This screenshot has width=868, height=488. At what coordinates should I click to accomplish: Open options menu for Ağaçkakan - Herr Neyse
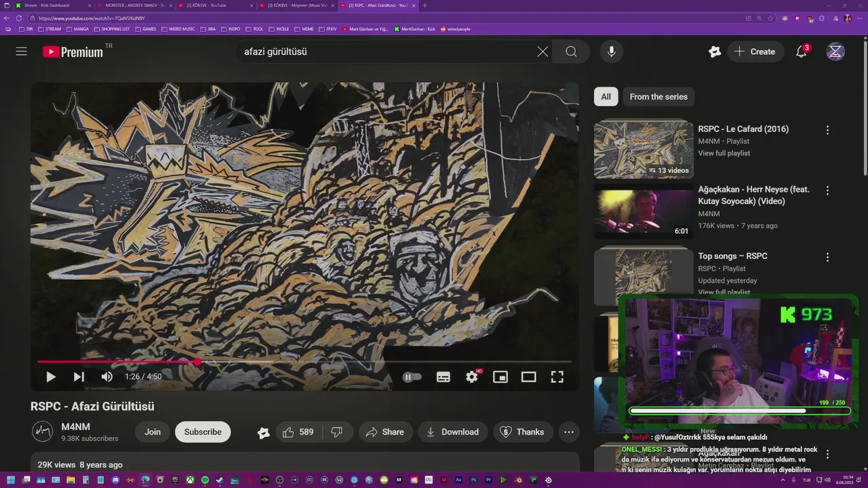coord(827,190)
